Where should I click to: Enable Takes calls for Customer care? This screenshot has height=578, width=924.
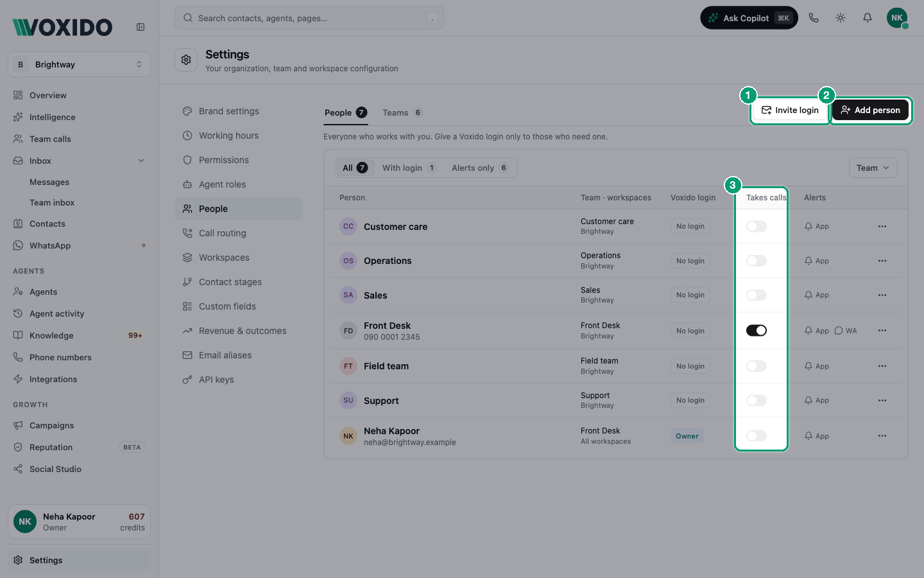coord(757,227)
